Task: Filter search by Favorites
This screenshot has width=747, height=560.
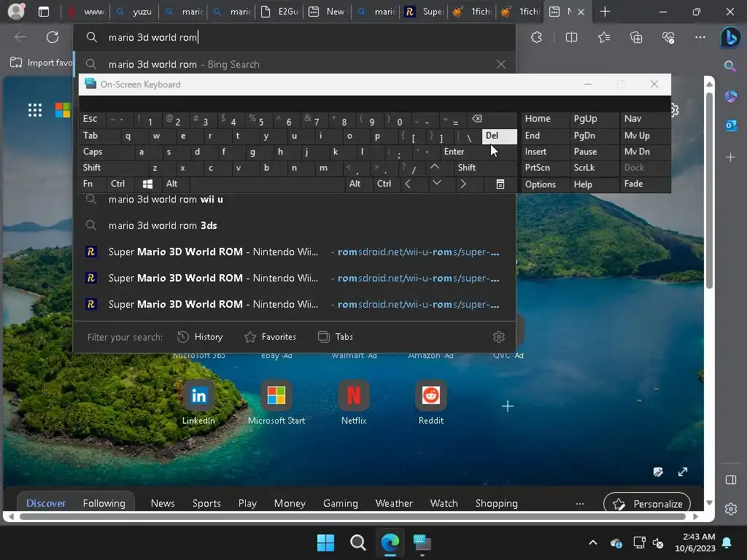Action: 270,337
